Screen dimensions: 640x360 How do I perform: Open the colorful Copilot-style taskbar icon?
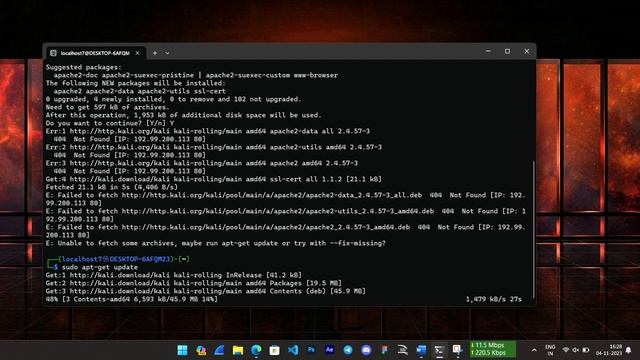[x=201, y=350]
